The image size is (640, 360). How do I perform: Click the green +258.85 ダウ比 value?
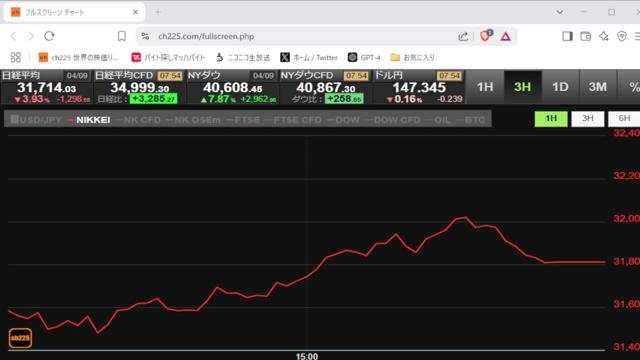[344, 99]
